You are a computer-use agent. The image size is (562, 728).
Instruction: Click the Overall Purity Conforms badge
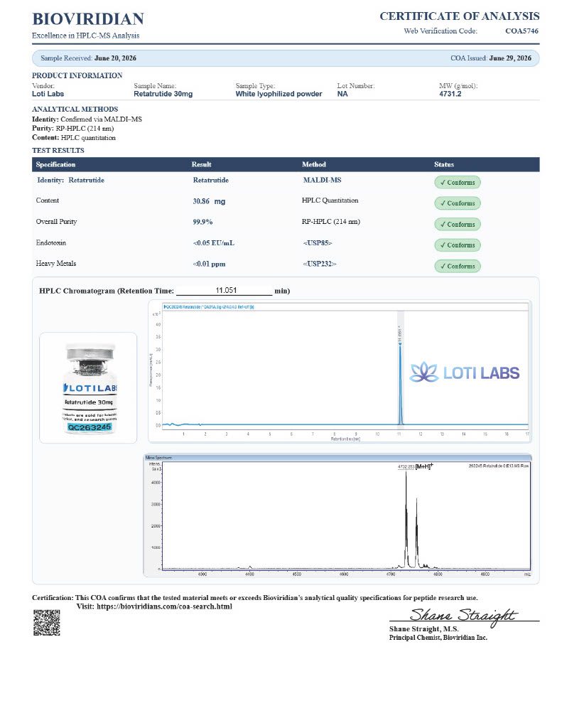(458, 224)
